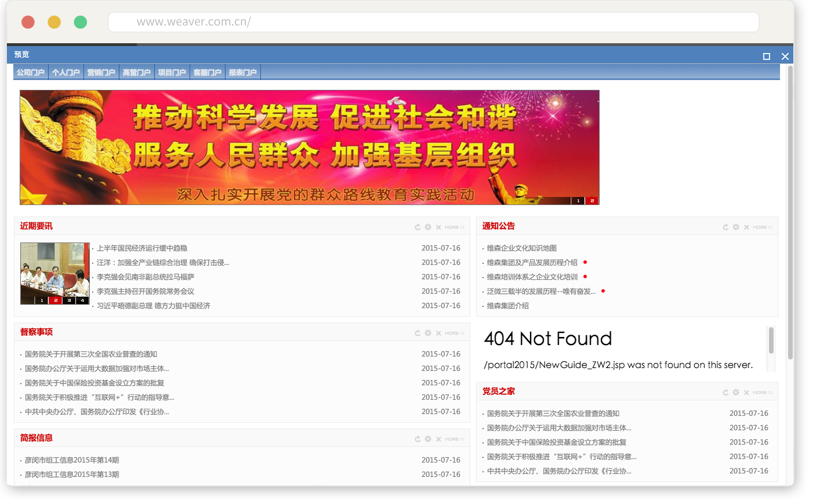Maximize the 预览 preview window
821x504 pixels.
point(766,56)
